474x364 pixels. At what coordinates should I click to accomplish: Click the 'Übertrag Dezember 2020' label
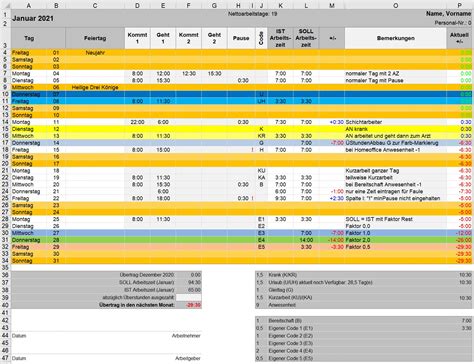click(x=147, y=275)
